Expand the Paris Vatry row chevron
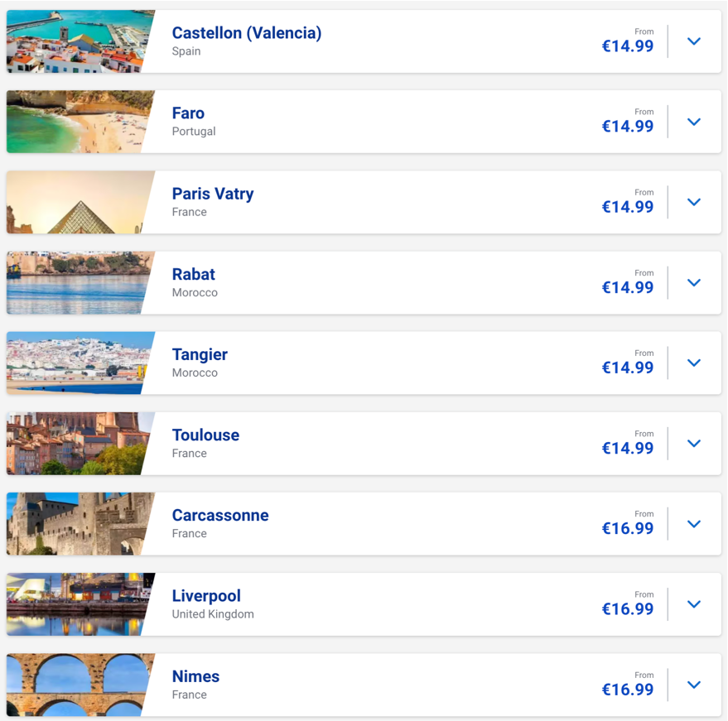This screenshot has height=721, width=728. pyautogui.click(x=694, y=202)
